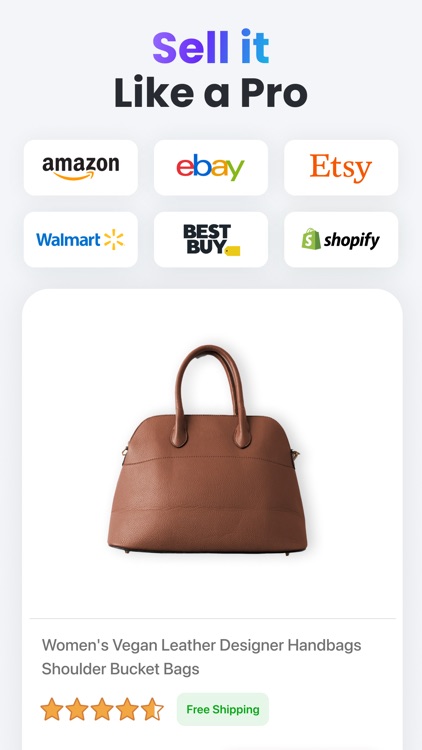The image size is (422, 750).
Task: Open the Women's Vegan Leather Handbags title
Action: [201, 657]
